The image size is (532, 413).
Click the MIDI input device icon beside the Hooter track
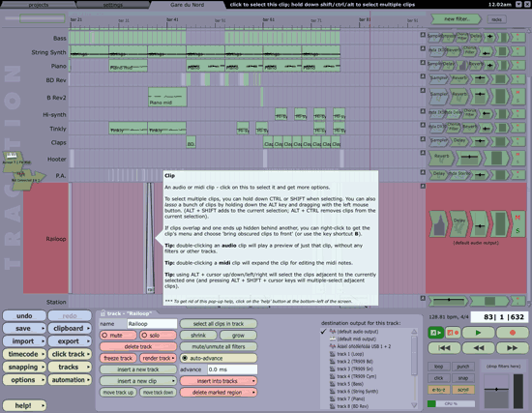coord(14,159)
